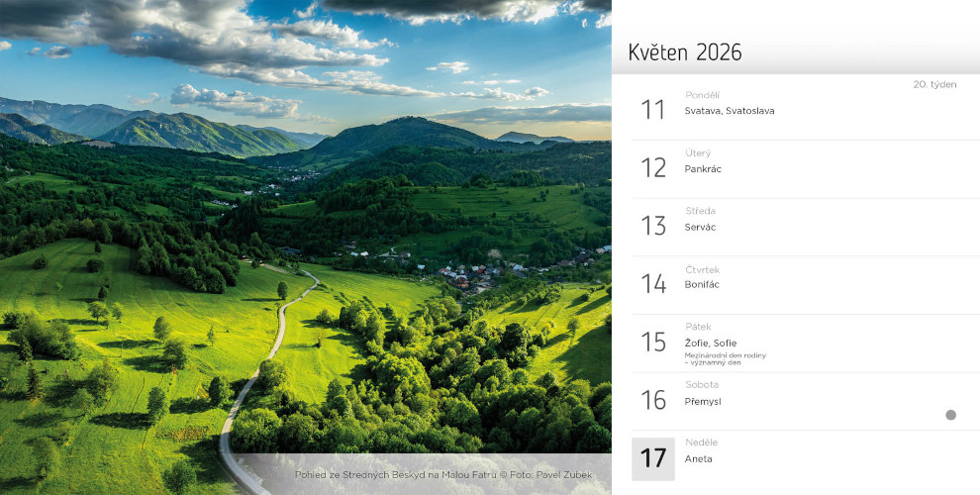Click the gray moon phase dot on Saturday

[x=950, y=415]
